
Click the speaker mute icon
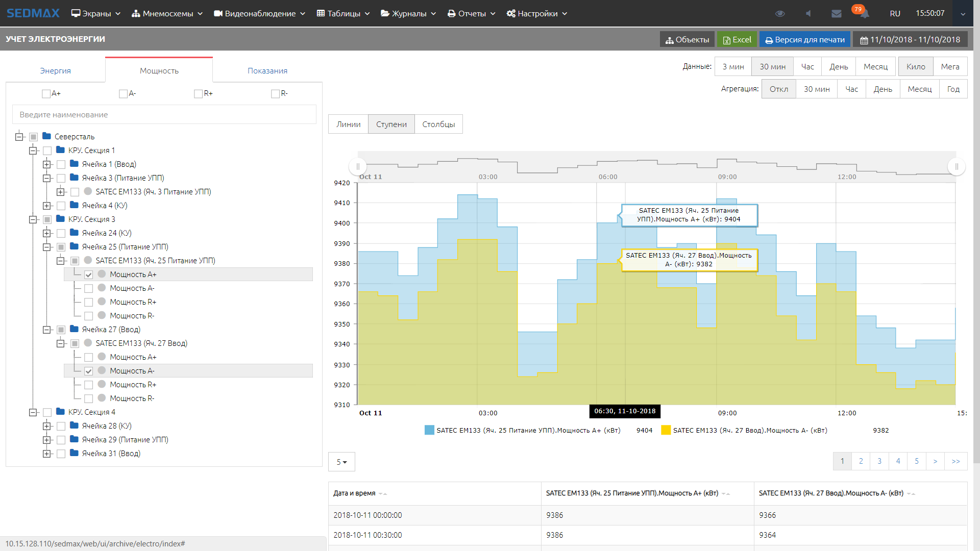pos(808,14)
